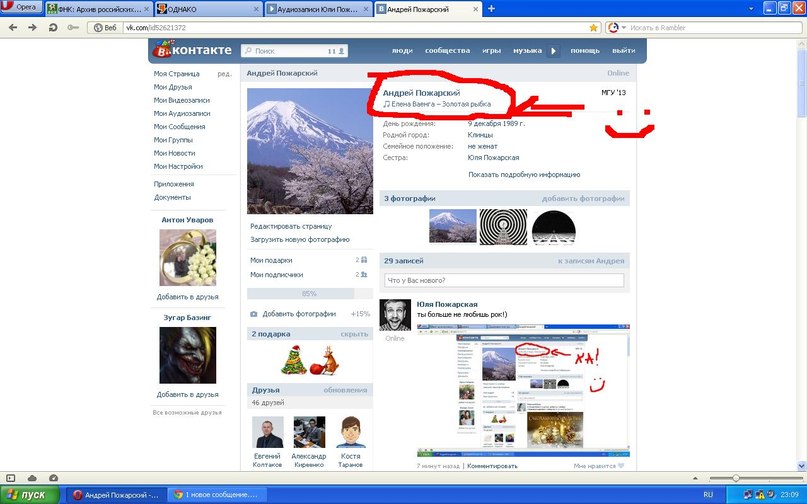Add Антон Уваров as a friend
The height and width of the screenshot is (504, 807).
click(187, 297)
